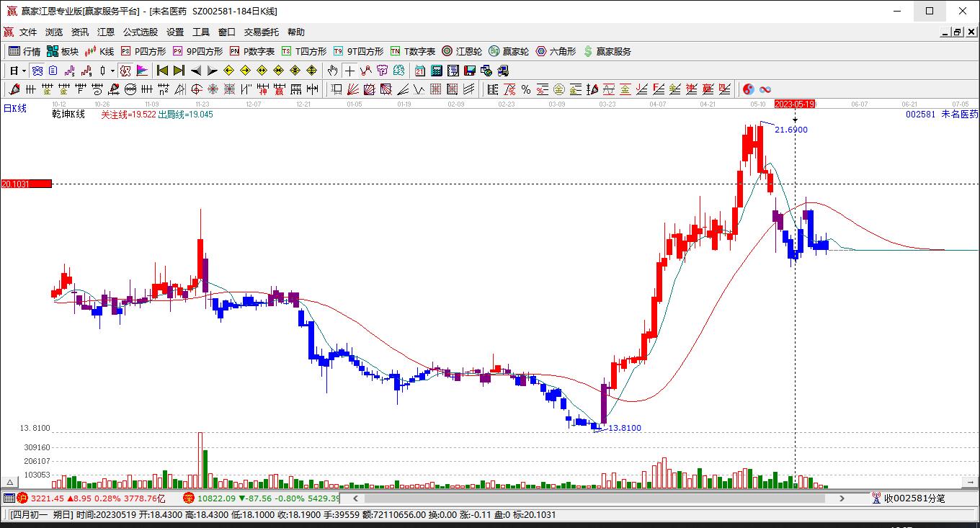
Task: Click the red-blue yin-yang icon
Action: pos(749,89)
